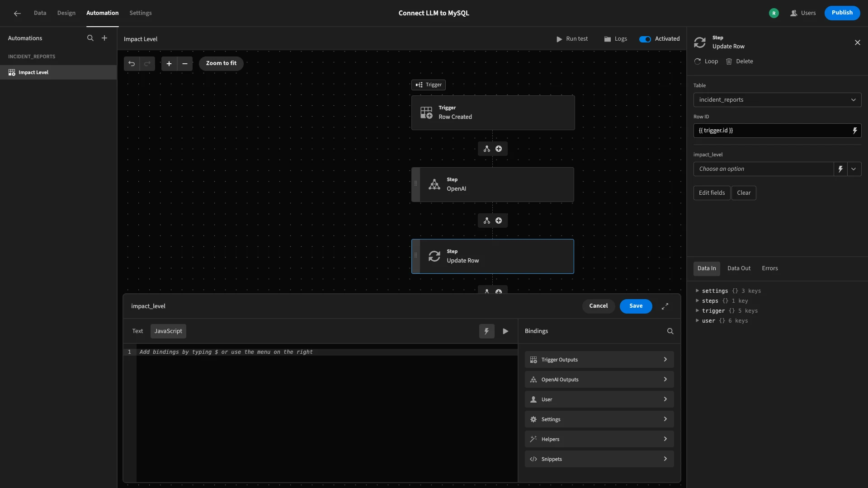Screen dimensions: 868x488
Task: Open the Data tab
Action: tap(40, 13)
